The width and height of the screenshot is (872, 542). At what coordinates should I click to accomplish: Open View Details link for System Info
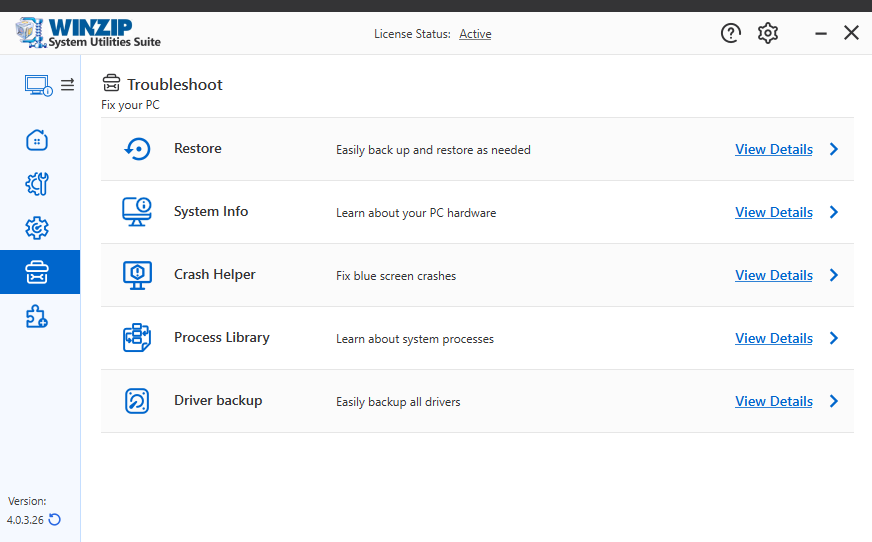[x=774, y=212]
